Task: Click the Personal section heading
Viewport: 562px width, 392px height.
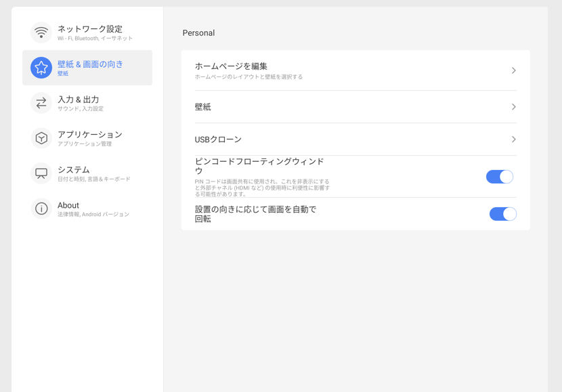Action: pyautogui.click(x=198, y=33)
